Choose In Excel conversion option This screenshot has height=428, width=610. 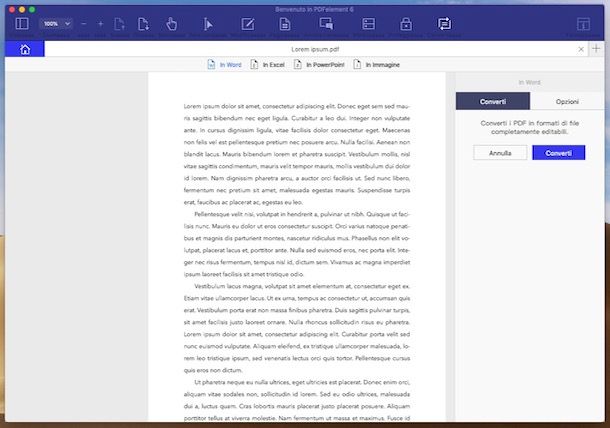[268, 65]
